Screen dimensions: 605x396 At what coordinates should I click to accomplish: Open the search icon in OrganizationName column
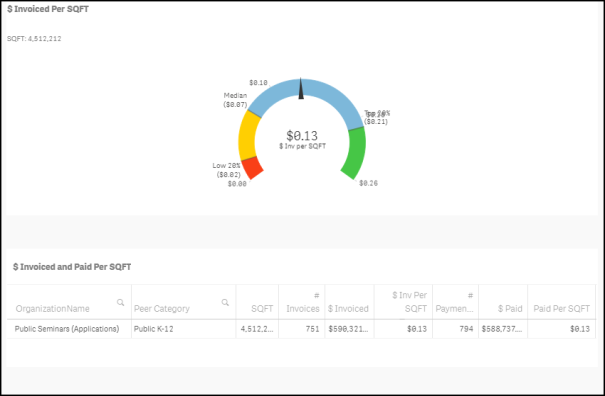point(120,303)
